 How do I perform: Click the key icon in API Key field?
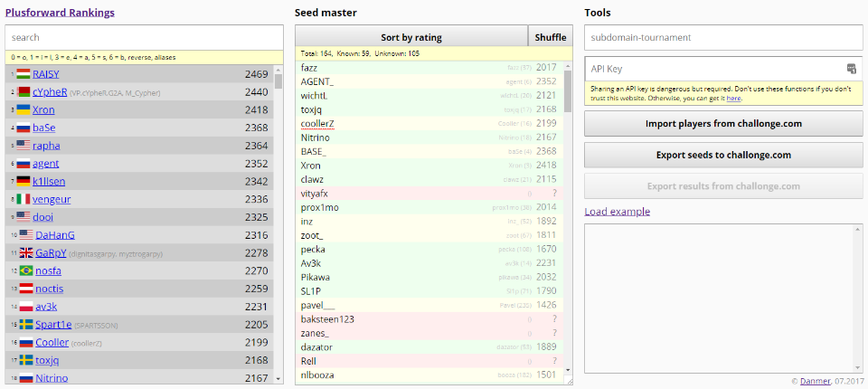coord(851,69)
